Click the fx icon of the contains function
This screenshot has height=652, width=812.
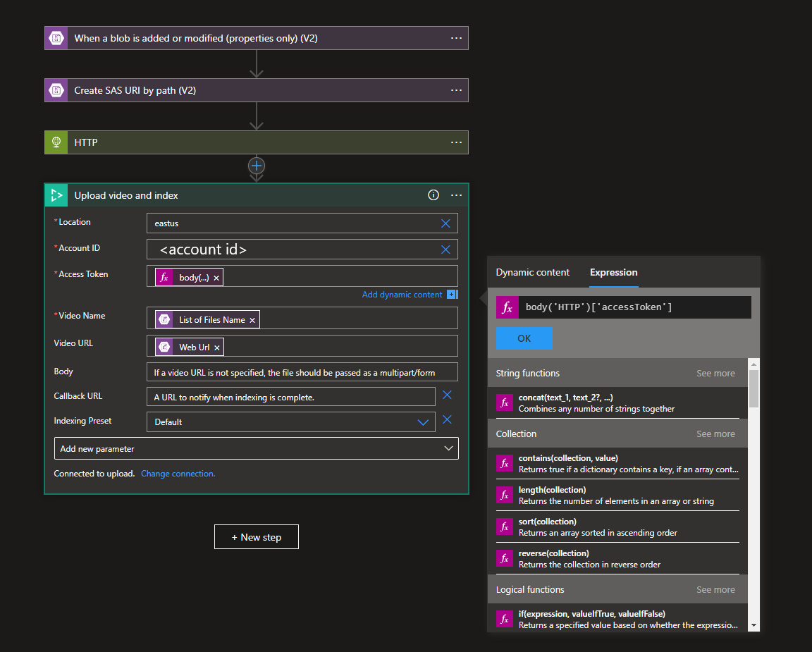(x=505, y=463)
